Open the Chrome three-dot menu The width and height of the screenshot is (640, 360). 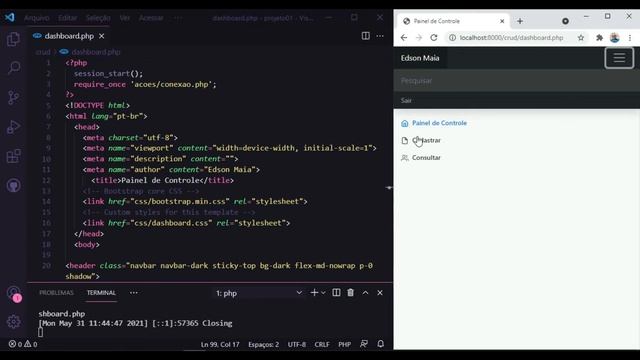[x=630, y=38]
